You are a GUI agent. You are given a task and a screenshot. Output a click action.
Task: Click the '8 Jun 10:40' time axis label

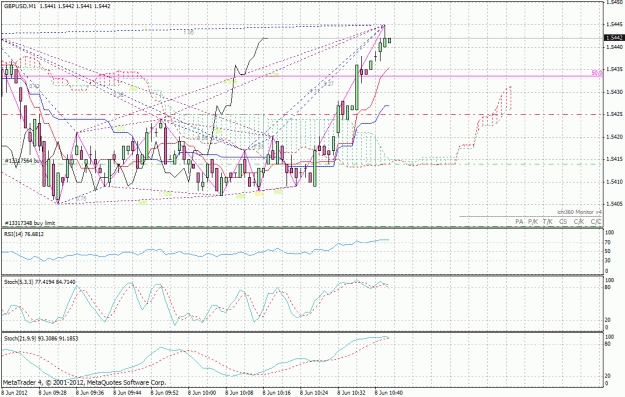click(x=388, y=393)
